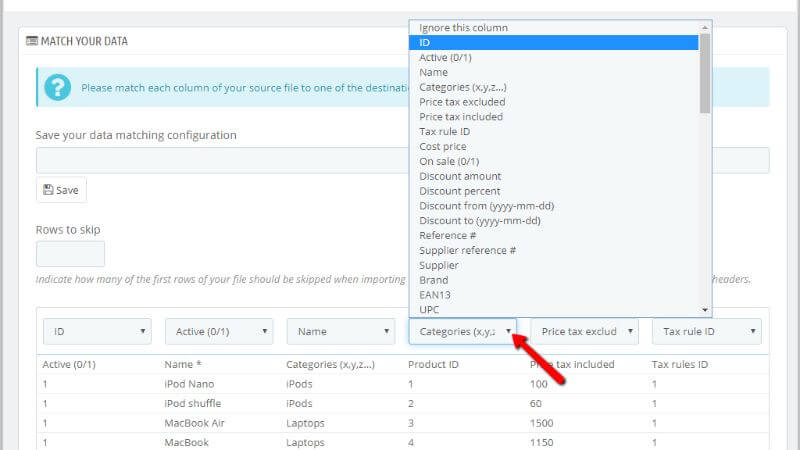Choose 'Reference #' option

[x=554, y=235]
